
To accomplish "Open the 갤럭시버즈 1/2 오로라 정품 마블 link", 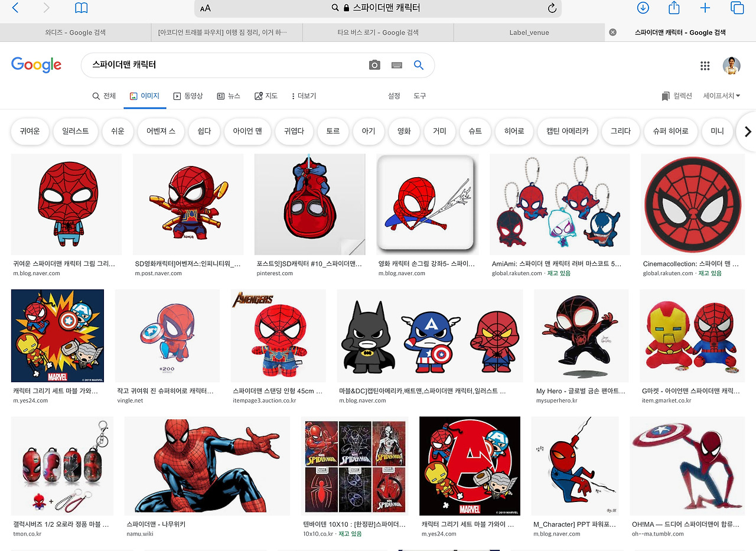I will tap(61, 524).
